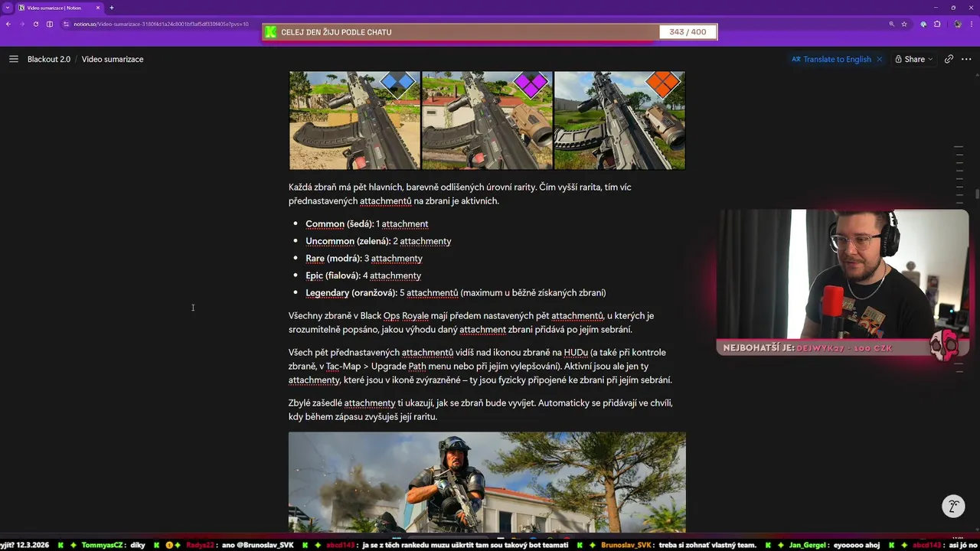Open the globe extension icon
The image size is (980, 551).
point(923,24)
